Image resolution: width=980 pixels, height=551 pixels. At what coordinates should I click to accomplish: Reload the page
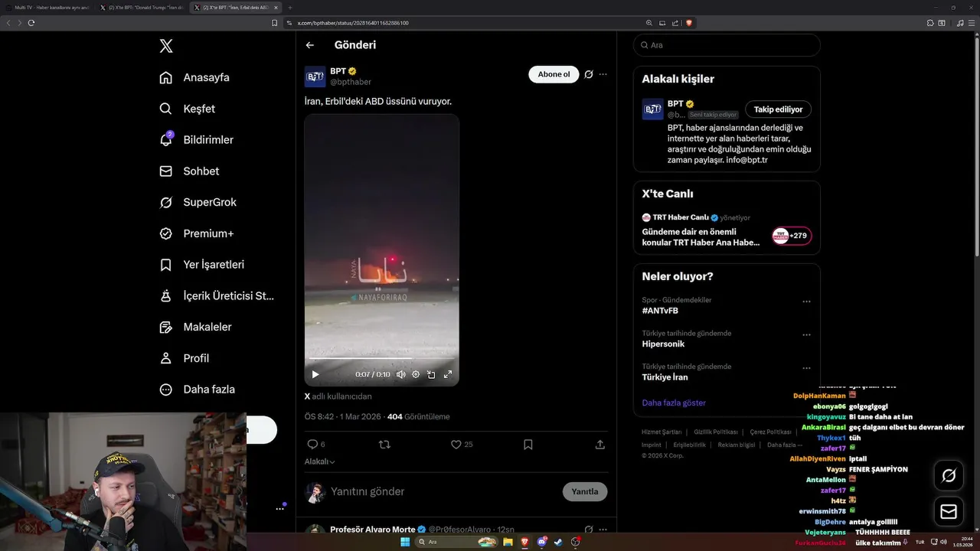point(31,23)
